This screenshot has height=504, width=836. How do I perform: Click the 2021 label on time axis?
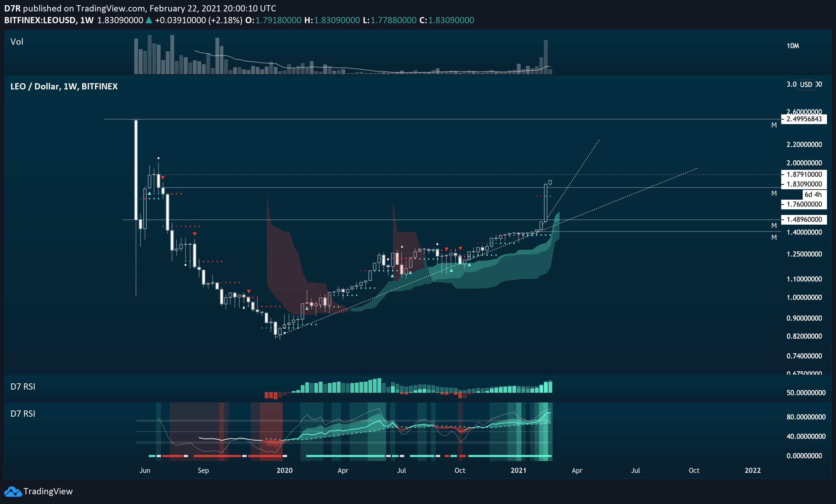518,470
